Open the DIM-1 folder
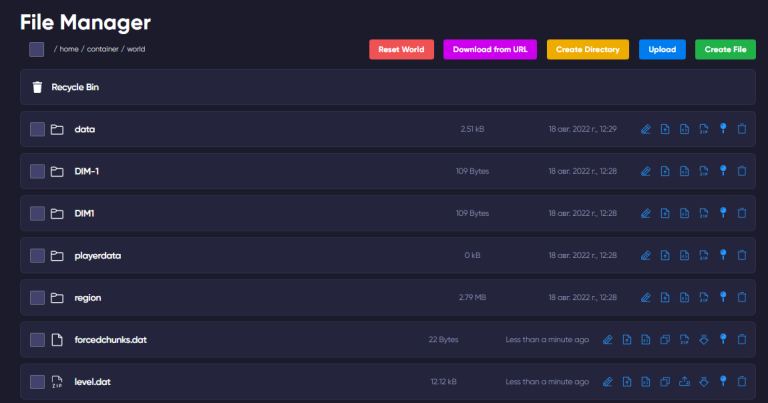The image size is (768, 403). coord(87,171)
